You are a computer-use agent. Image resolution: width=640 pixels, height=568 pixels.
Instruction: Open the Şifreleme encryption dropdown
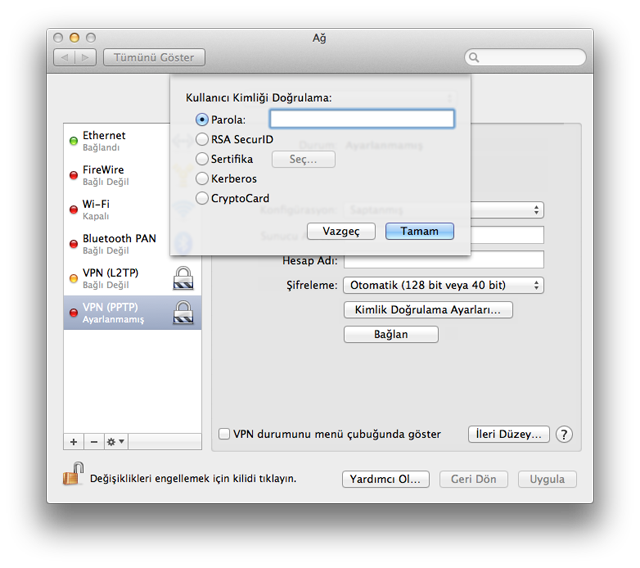pyautogui.click(x=444, y=285)
